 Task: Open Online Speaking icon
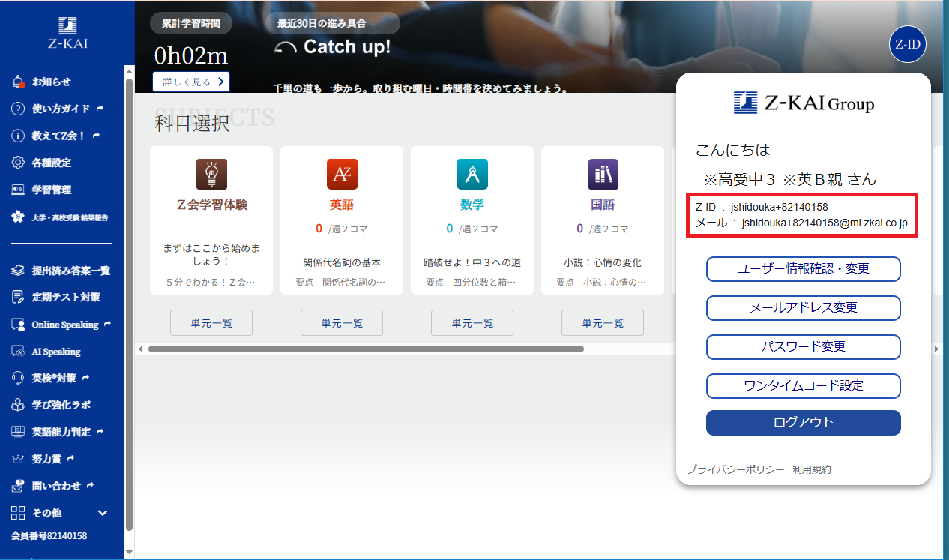pos(19,325)
